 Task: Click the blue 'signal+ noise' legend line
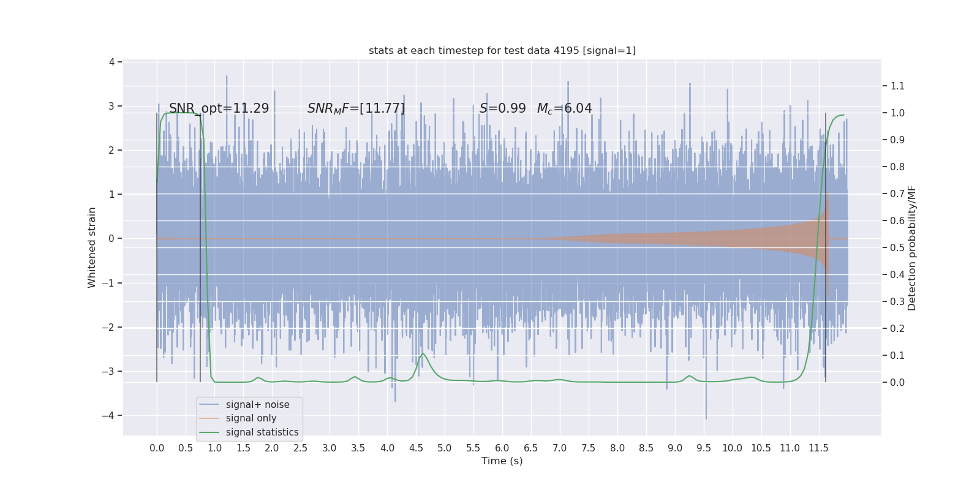(x=209, y=405)
